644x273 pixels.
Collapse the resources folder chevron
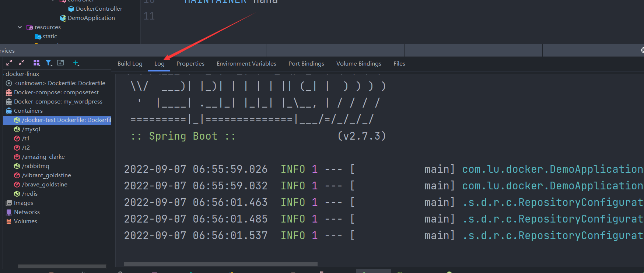coord(20,27)
